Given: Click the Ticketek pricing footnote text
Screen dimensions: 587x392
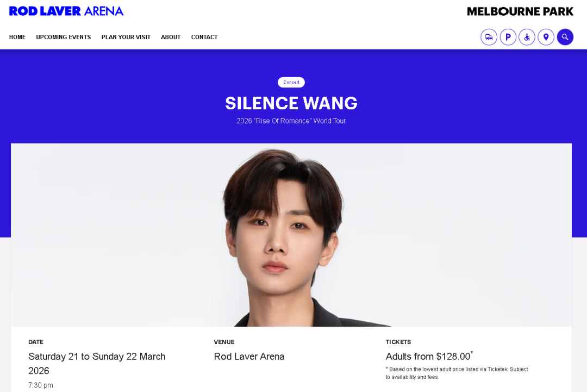Looking at the screenshot, I should (457, 373).
